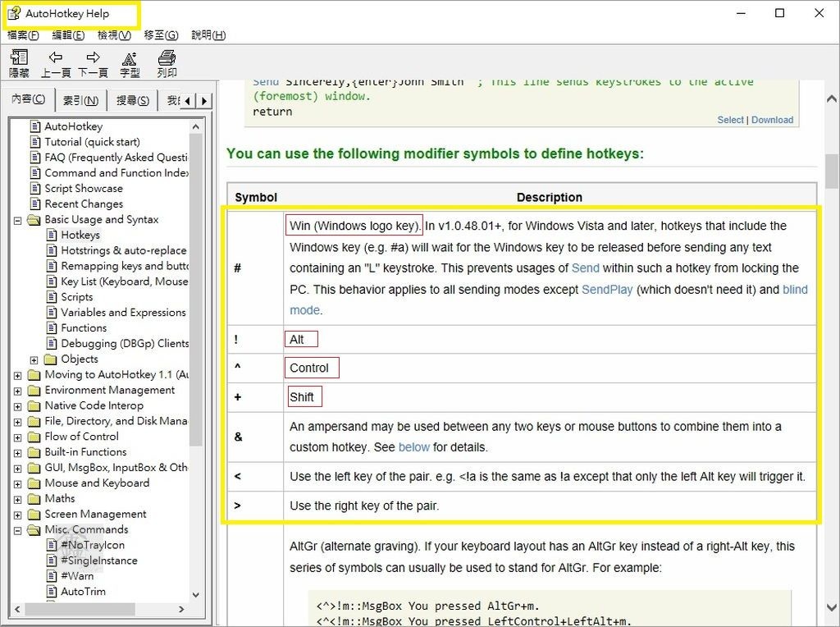
Task: Click the page icon beside Functions
Action: (52, 328)
